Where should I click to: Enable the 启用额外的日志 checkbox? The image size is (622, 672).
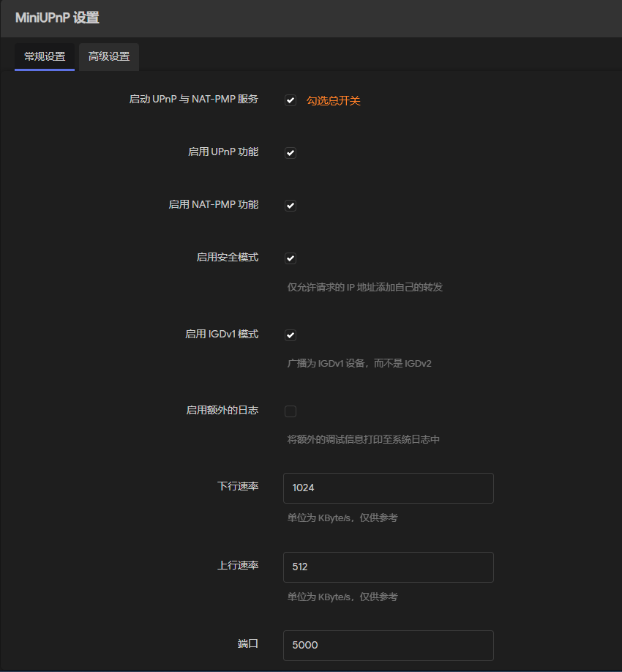pyautogui.click(x=291, y=411)
